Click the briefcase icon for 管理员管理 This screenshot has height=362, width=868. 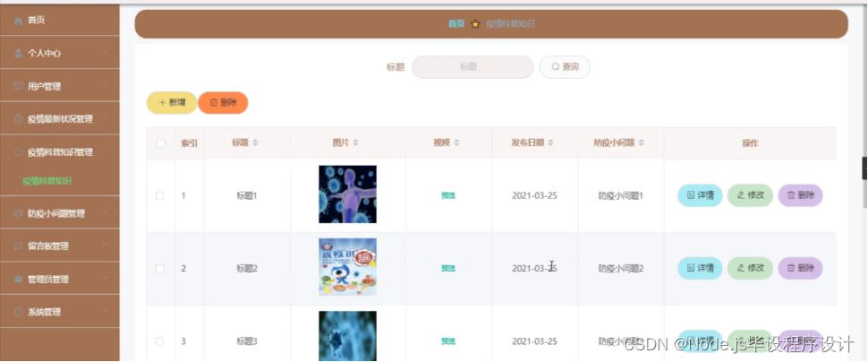tap(18, 279)
